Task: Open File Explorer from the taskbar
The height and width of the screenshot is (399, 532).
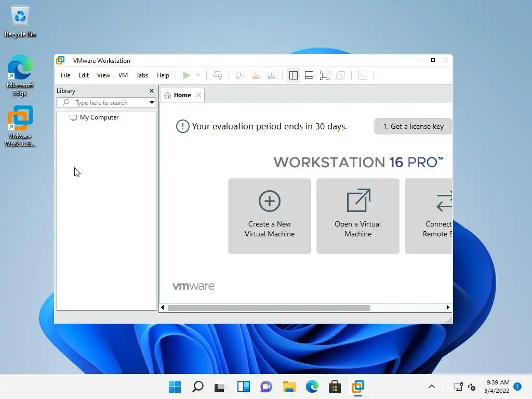Action: pos(289,387)
